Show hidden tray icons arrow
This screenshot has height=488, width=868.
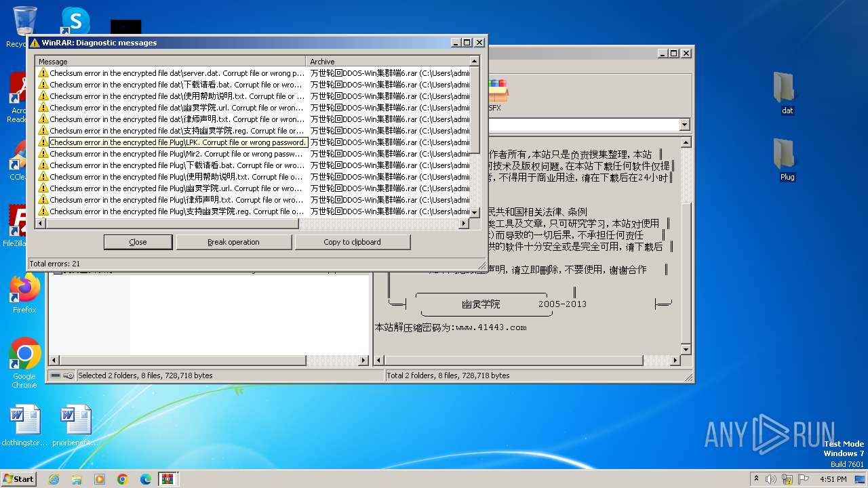click(x=757, y=479)
